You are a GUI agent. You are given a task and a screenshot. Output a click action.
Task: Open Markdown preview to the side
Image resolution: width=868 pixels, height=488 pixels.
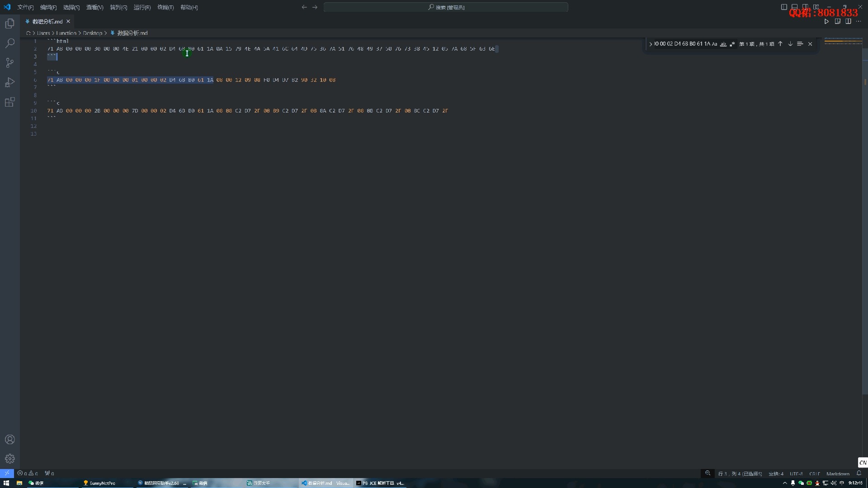[x=837, y=21]
